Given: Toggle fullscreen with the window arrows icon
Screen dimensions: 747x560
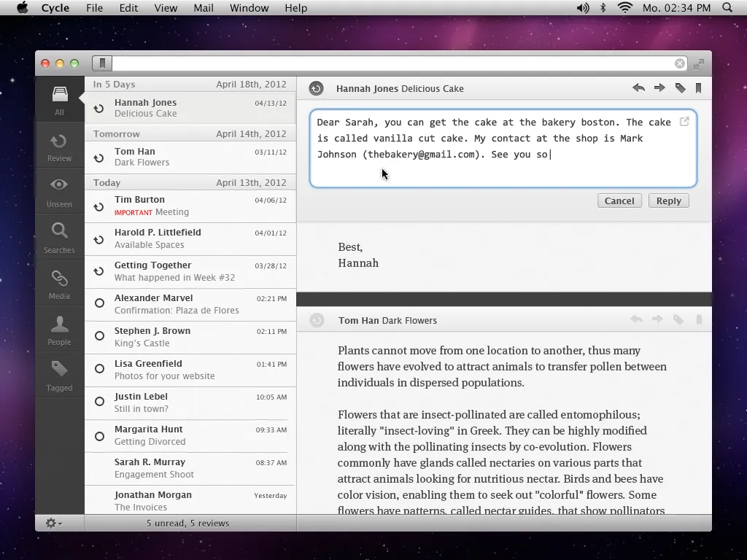Looking at the screenshot, I should pos(699,64).
